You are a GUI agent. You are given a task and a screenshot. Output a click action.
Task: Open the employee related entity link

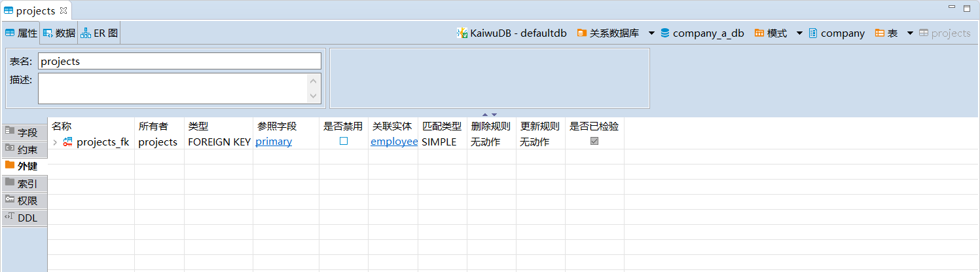pyautogui.click(x=393, y=142)
